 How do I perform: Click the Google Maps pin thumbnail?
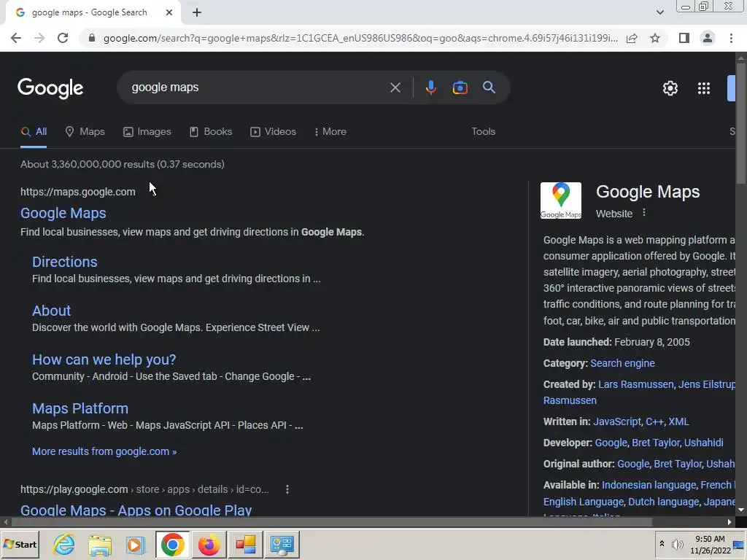[561, 201]
